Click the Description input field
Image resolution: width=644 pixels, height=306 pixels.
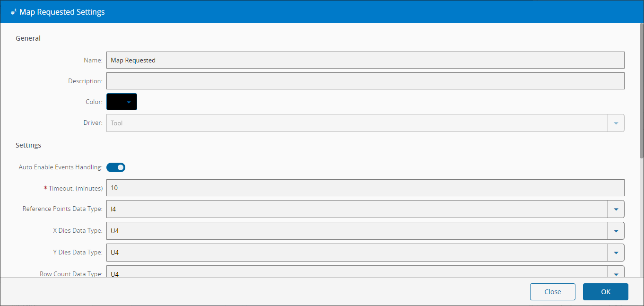[365, 81]
